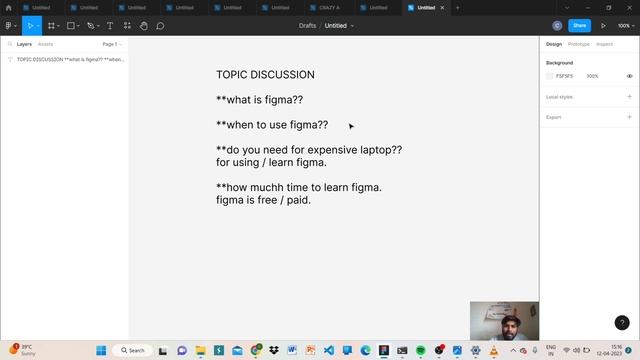
Task: Open Microsoft Edge from taskbar
Action: click(x=365, y=350)
